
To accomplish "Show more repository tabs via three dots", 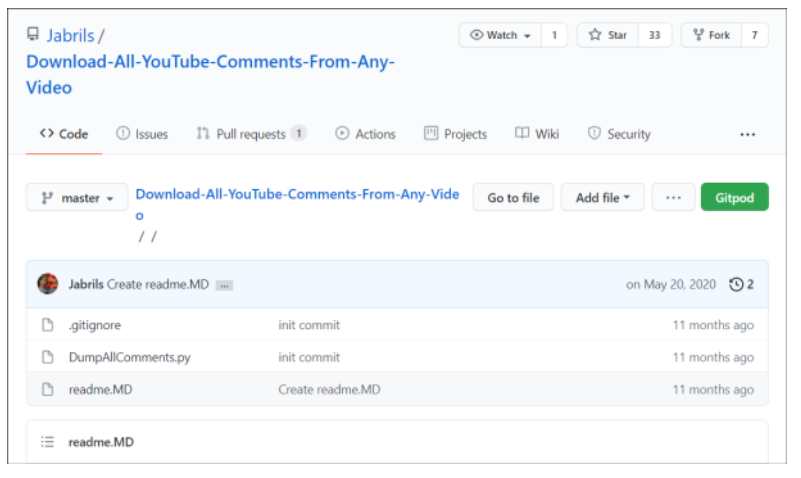I will [x=747, y=135].
